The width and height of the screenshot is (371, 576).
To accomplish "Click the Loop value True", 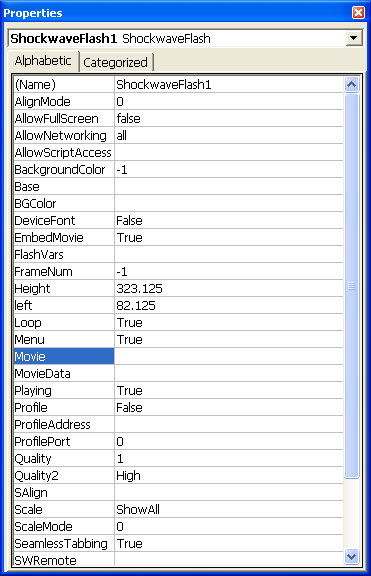I will coord(229,323).
